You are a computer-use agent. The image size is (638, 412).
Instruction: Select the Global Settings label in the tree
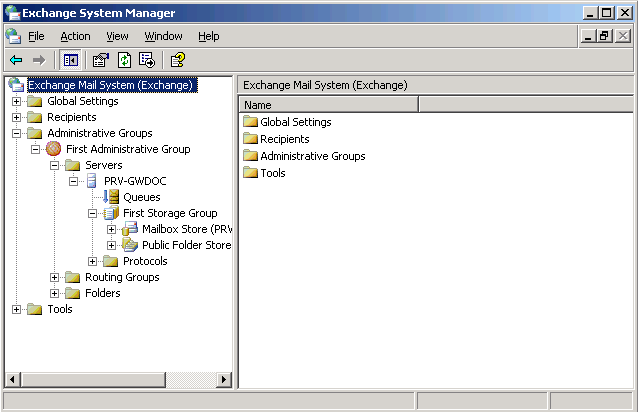(x=83, y=101)
